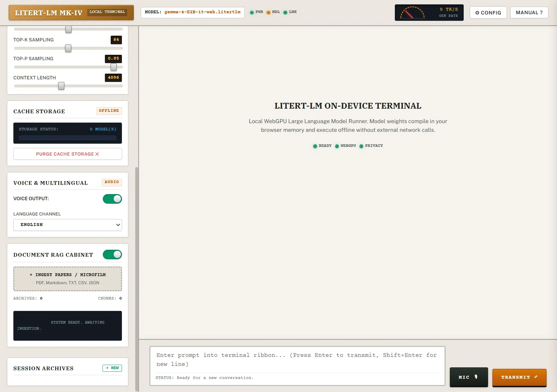
Task: Open the Language Channel dropdown
Action: point(67,225)
